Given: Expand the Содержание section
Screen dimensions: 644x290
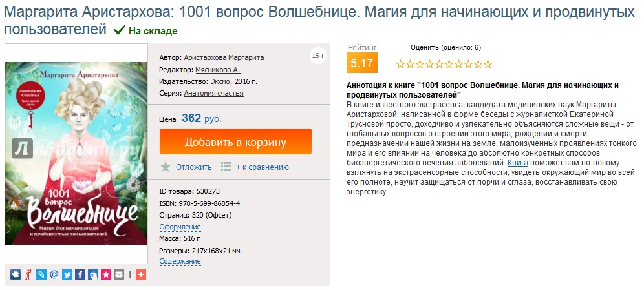Looking at the screenshot, I should pos(180,261).
